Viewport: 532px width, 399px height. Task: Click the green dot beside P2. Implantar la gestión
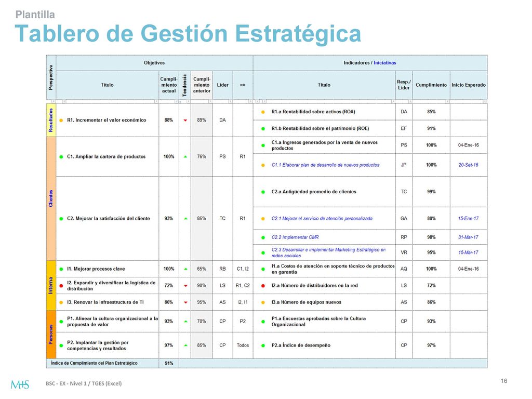coord(61,345)
